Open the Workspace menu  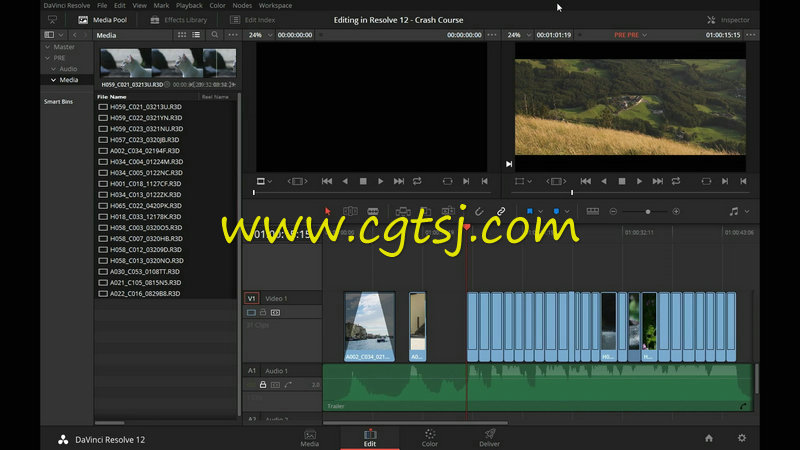[276, 5]
